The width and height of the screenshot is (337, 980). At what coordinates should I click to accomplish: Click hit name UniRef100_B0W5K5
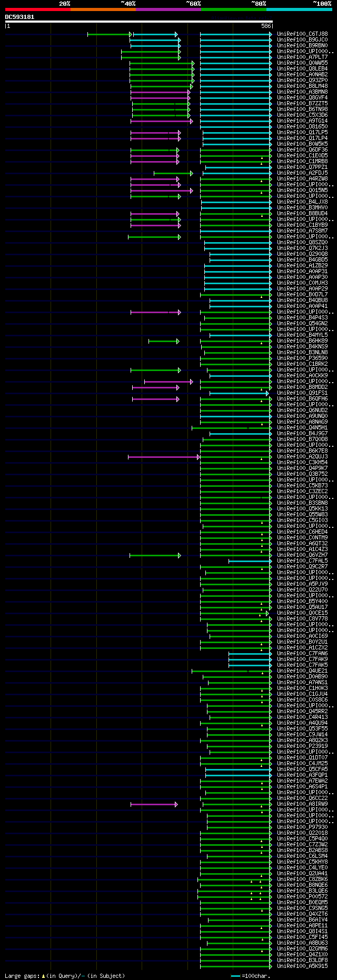[x=302, y=144]
